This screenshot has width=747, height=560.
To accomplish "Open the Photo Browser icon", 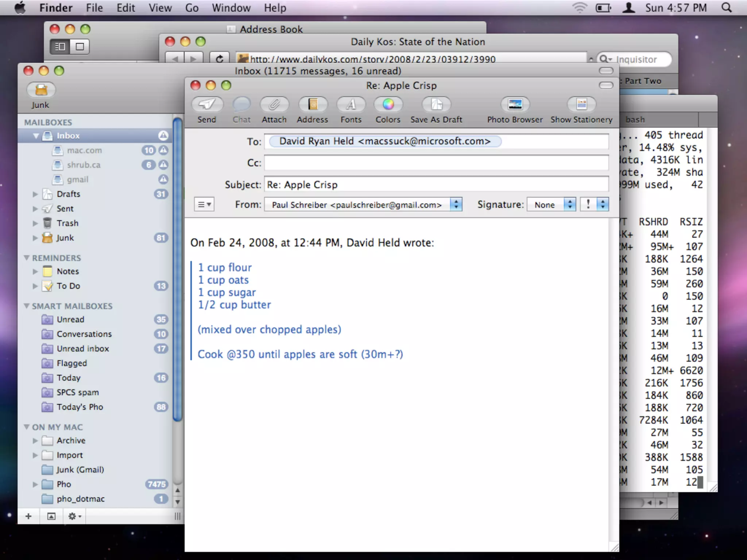I will (x=515, y=105).
